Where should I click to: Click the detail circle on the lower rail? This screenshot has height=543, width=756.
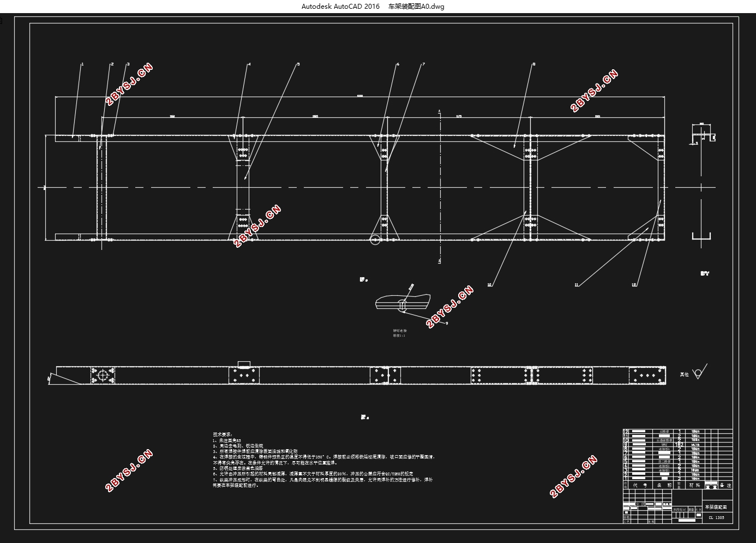click(375, 240)
